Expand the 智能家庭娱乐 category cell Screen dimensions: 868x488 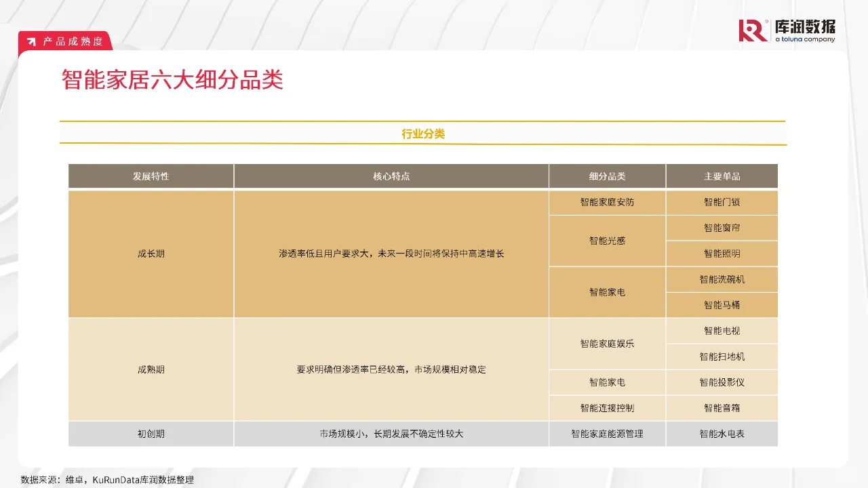(607, 344)
